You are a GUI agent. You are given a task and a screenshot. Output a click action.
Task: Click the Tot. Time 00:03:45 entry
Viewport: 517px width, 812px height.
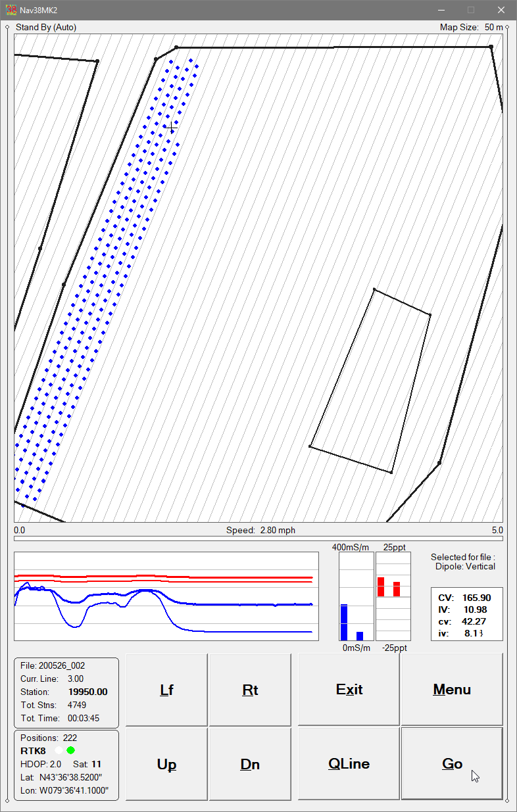(x=60, y=718)
